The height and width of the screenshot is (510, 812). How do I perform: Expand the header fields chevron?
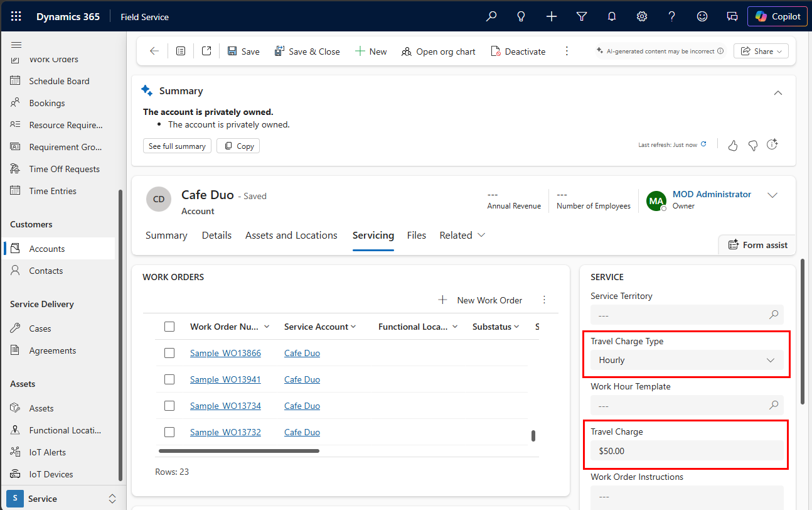[773, 195]
